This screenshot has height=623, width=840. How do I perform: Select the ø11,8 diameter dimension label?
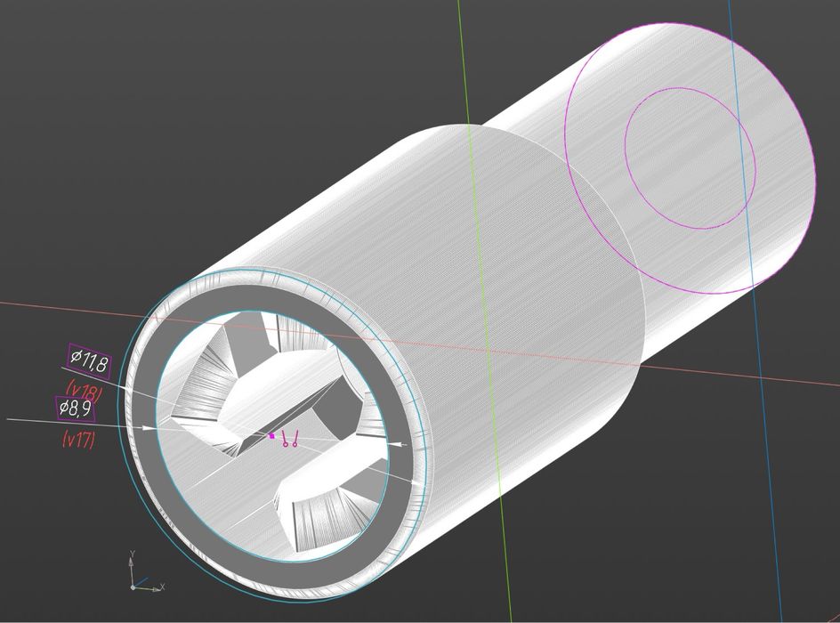tap(90, 362)
